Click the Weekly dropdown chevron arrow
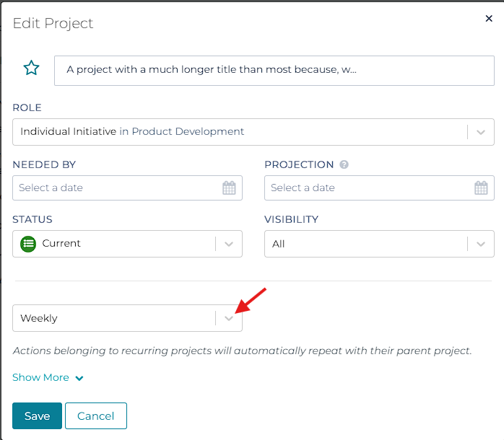The width and height of the screenshot is (504, 440). [x=229, y=318]
